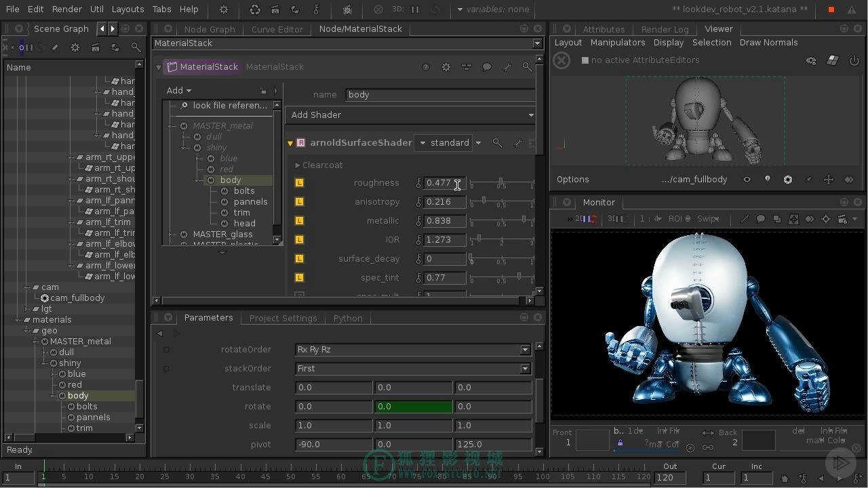Viewport: 868px width, 488px height.
Task: Click Draw Normals in Viewer menu
Action: coord(768,43)
